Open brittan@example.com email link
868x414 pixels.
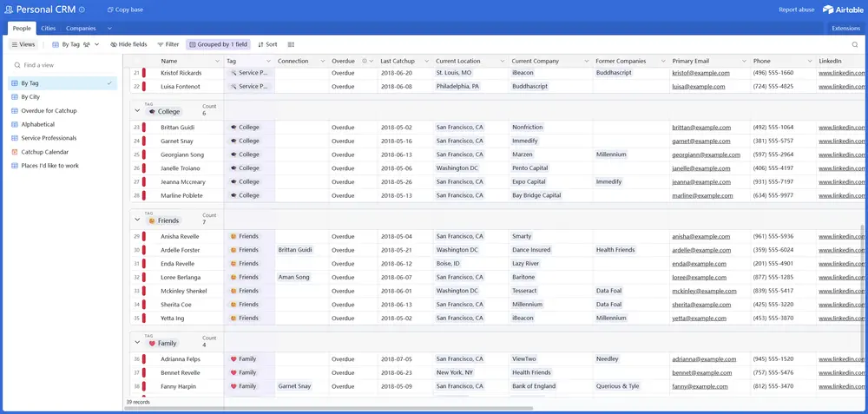[701, 128]
